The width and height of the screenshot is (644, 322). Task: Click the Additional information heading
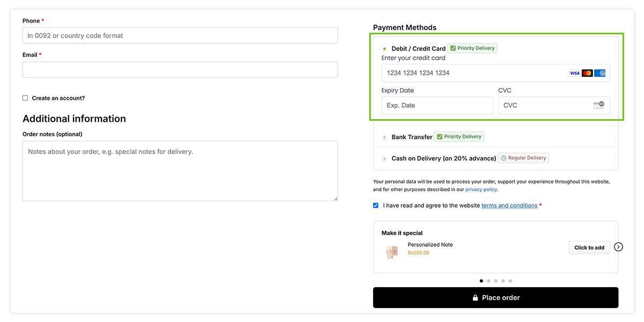point(74,119)
